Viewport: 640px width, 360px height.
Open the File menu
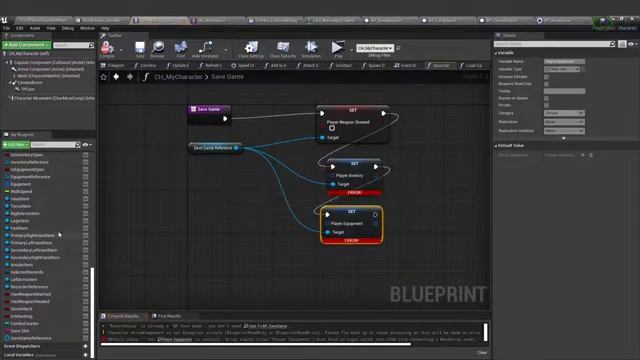coord(6,28)
